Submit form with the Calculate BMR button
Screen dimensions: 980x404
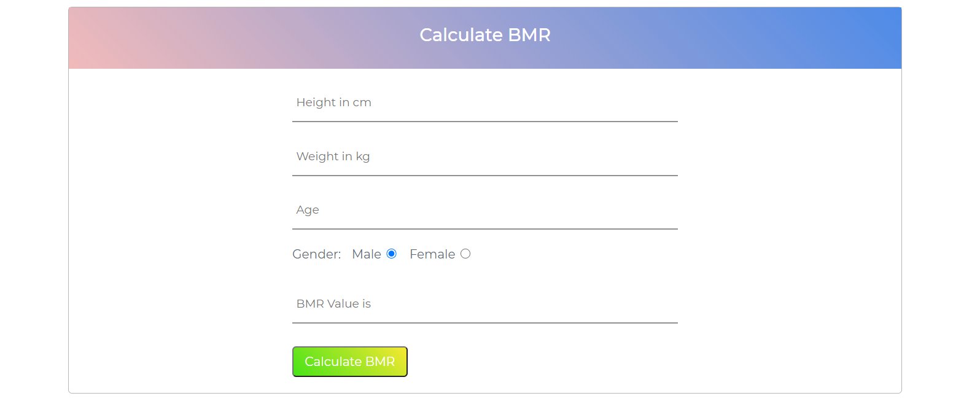point(350,362)
